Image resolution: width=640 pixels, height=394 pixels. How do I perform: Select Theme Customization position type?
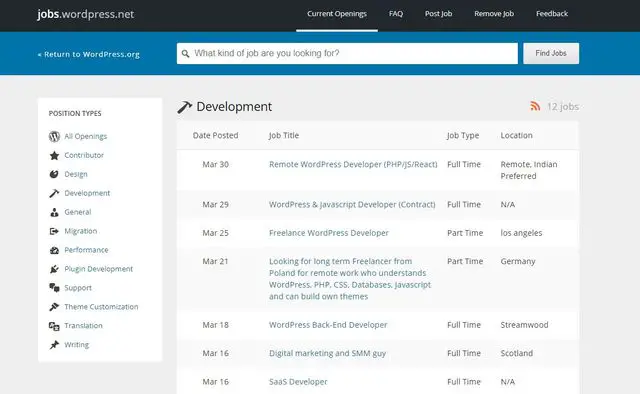point(101,307)
